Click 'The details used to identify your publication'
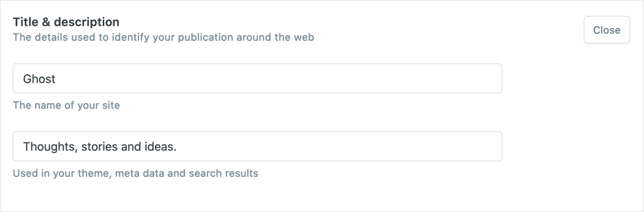644x212 pixels. tap(132, 38)
